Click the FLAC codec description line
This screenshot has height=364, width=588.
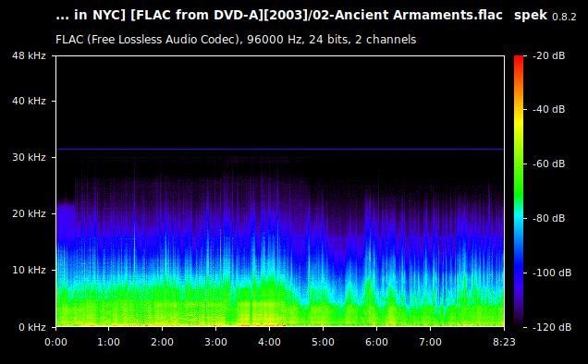coord(236,40)
